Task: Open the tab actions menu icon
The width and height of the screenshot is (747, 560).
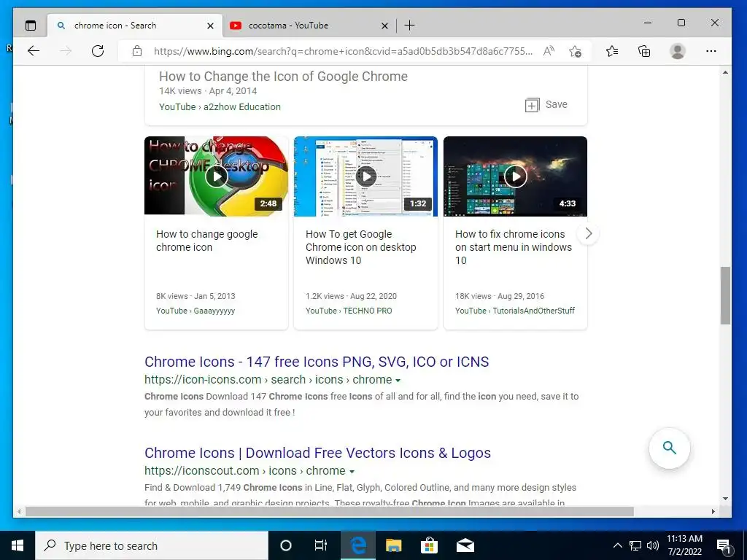Action: (31, 26)
